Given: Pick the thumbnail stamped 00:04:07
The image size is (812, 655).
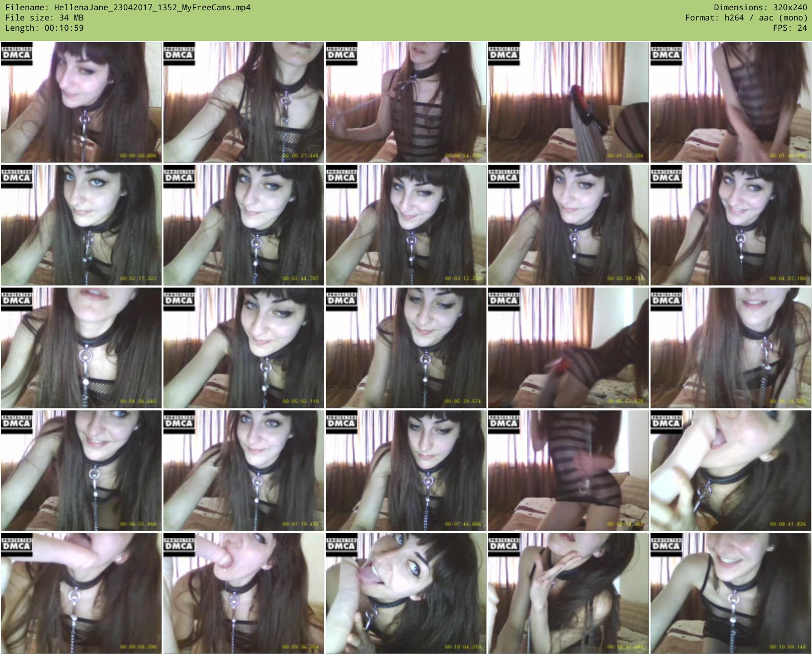Looking at the screenshot, I should pyautogui.click(x=731, y=225).
